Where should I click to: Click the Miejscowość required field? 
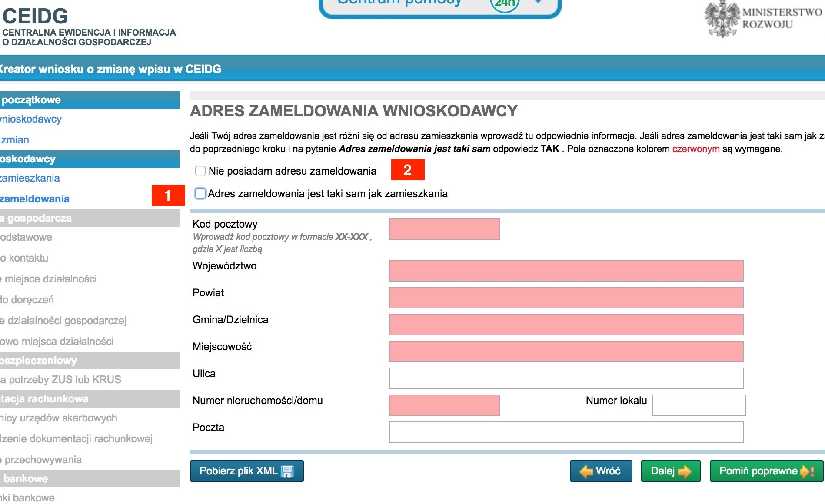(x=566, y=351)
